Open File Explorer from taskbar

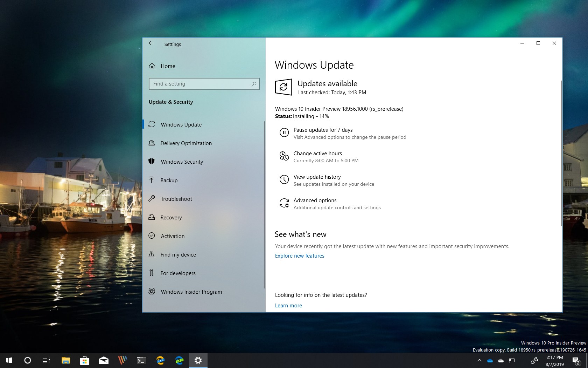[65, 360]
